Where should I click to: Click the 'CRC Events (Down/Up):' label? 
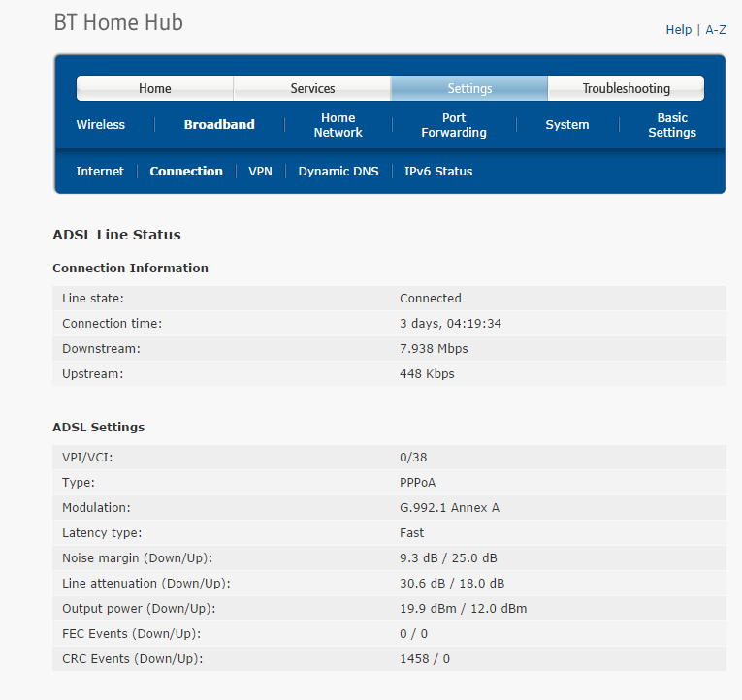coord(133,659)
